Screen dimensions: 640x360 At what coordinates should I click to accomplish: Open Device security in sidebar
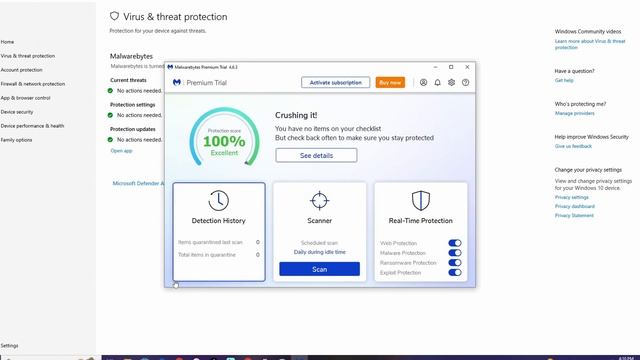(17, 112)
